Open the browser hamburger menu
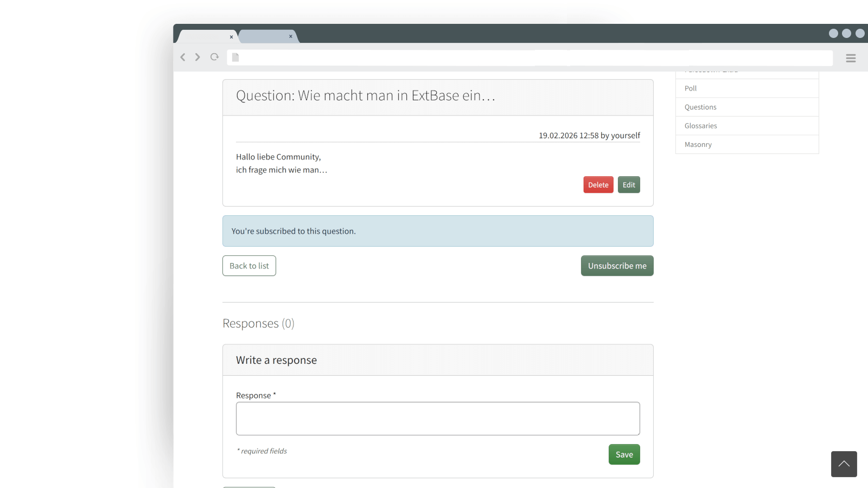This screenshot has height=488, width=868. coord(851,58)
